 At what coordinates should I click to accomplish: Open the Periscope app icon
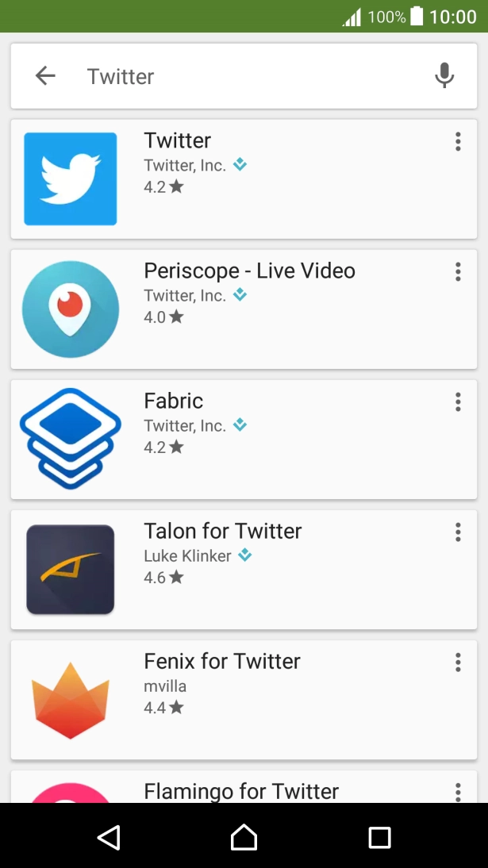click(x=71, y=309)
